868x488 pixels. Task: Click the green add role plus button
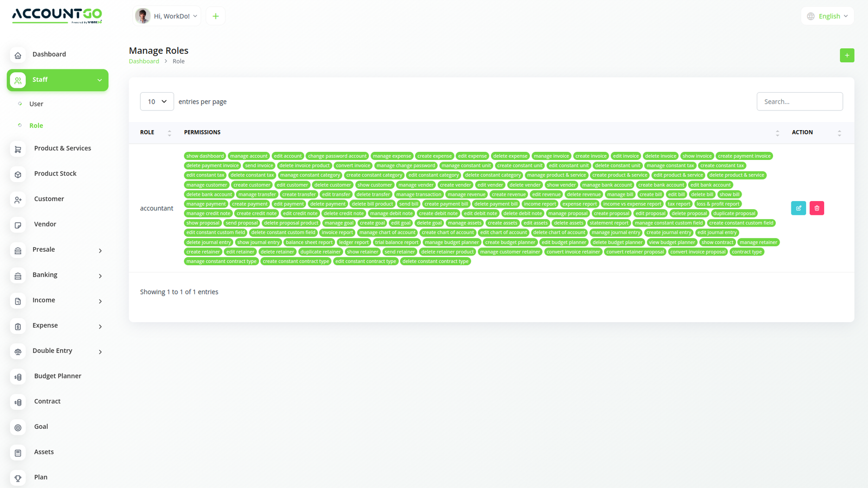(x=846, y=55)
